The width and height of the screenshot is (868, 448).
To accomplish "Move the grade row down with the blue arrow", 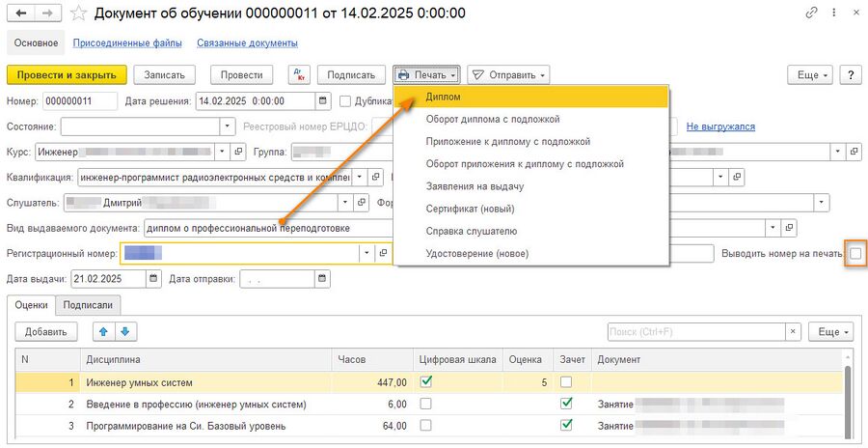I will 125,331.
